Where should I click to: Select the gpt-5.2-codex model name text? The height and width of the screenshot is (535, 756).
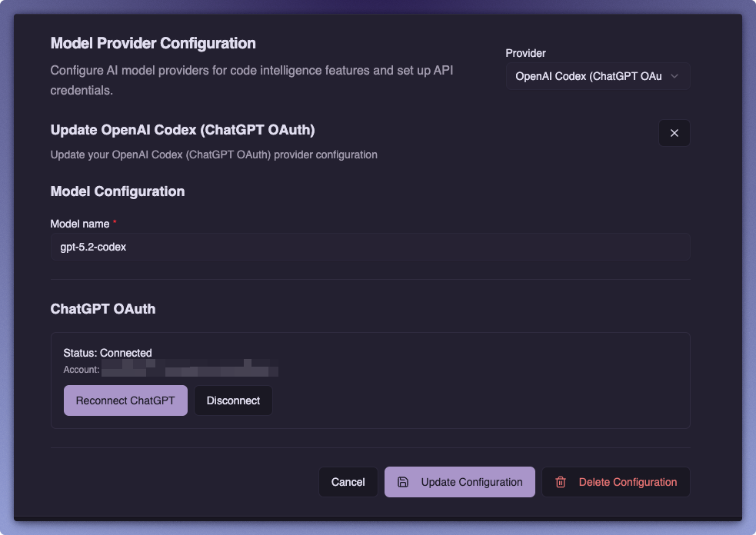[92, 247]
